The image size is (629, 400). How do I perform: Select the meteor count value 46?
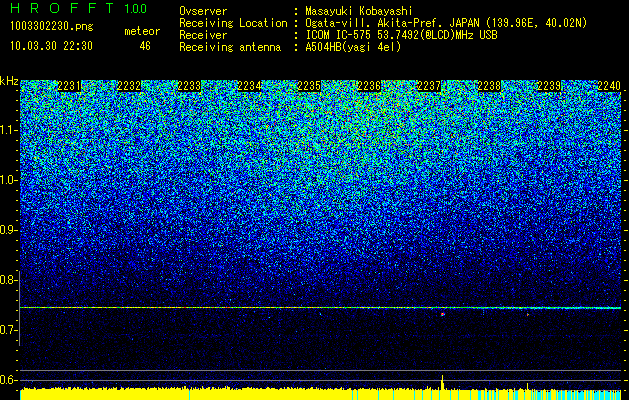(145, 46)
